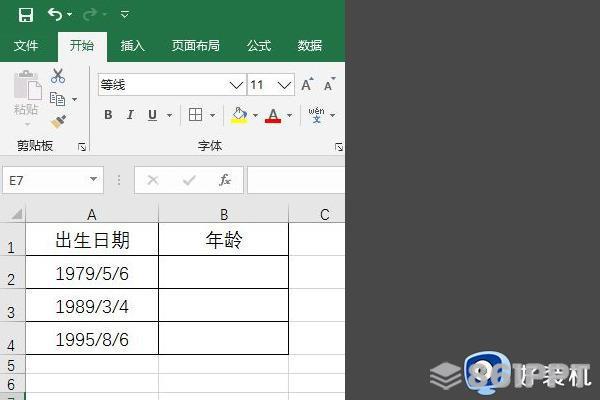Click the wén phonetic guide icon
Screen dimensions: 600x400
316,114
